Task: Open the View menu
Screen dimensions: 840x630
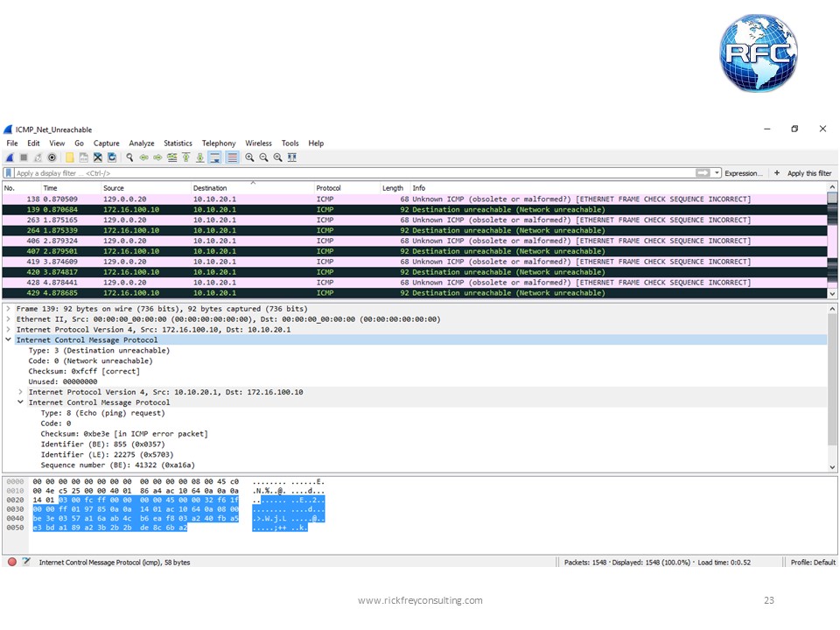Action: coord(58,143)
